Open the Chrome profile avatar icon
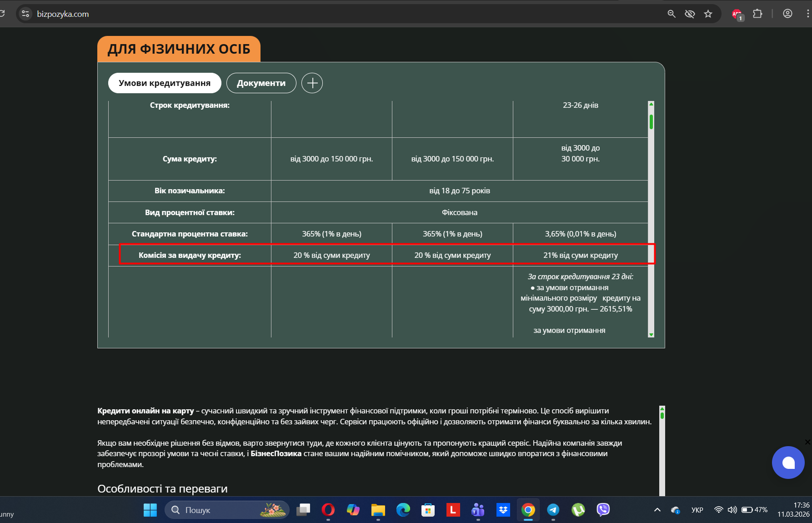The image size is (812, 523). pyautogui.click(x=788, y=14)
